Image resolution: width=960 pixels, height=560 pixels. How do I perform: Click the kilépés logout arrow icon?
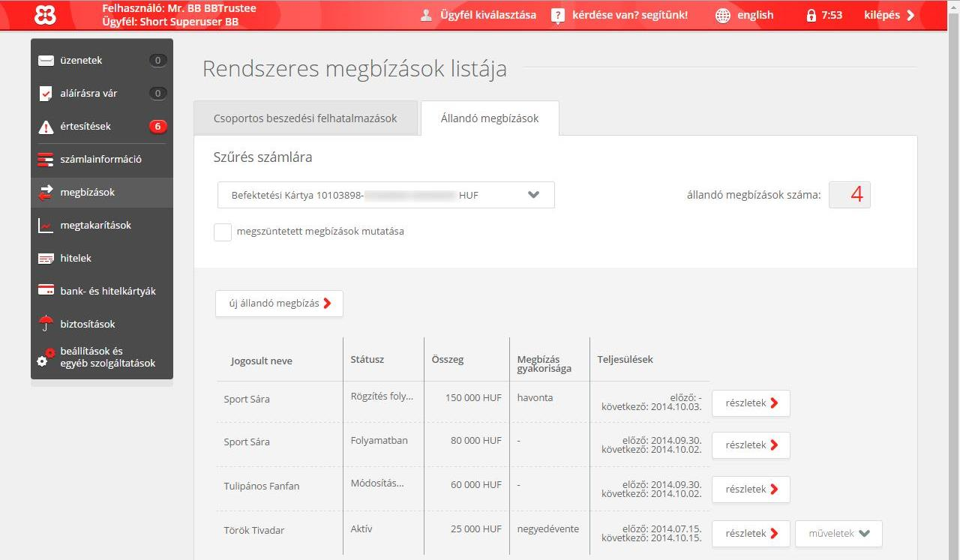coord(910,15)
